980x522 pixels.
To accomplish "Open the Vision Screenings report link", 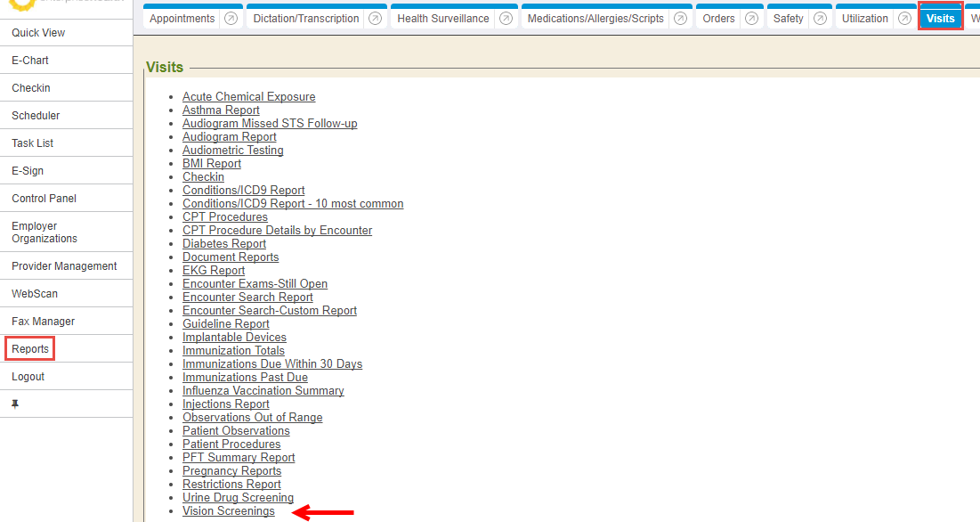I will (x=229, y=511).
